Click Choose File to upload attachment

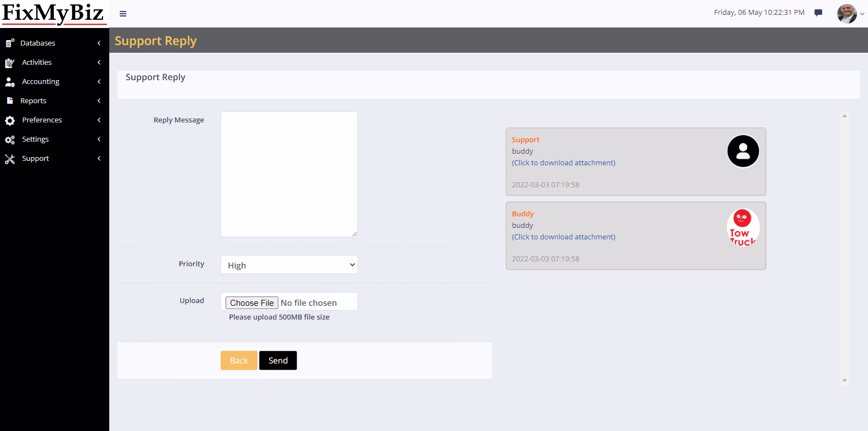[x=251, y=303]
